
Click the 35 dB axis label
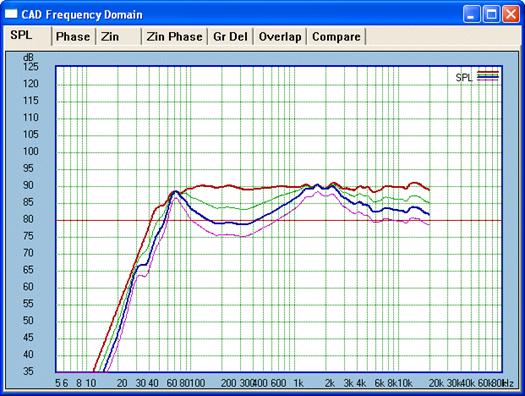(x=28, y=371)
